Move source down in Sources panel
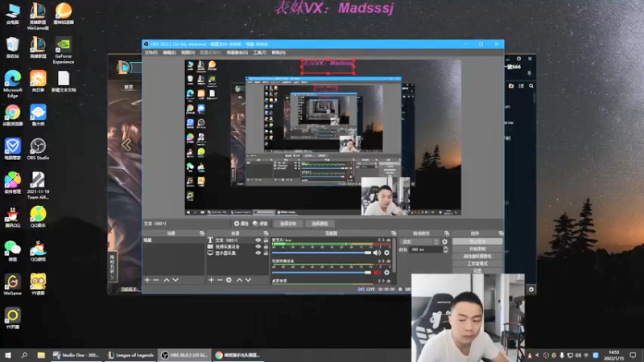 click(x=248, y=280)
